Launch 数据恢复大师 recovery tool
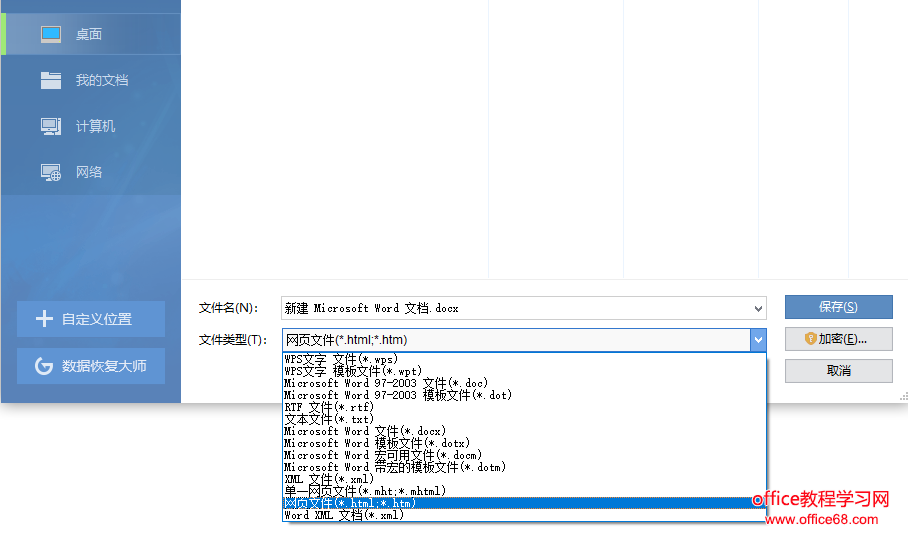Image resolution: width=908 pixels, height=536 pixels. pos(91,366)
